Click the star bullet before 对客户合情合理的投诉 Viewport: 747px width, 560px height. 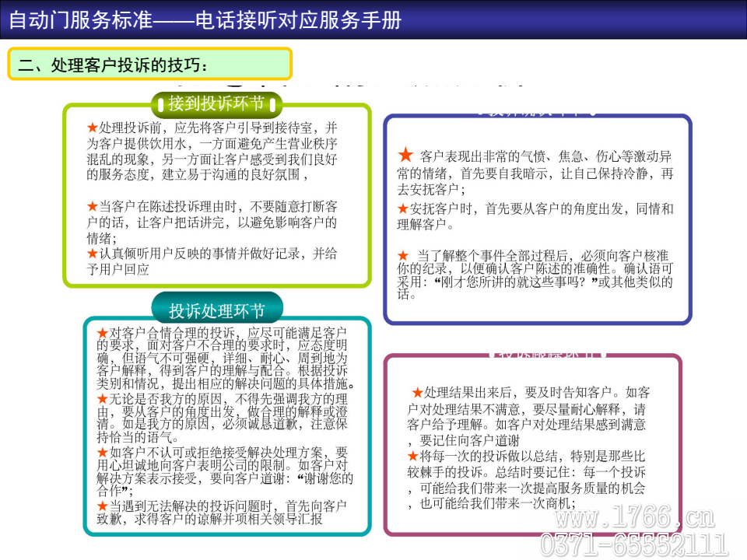(102, 332)
